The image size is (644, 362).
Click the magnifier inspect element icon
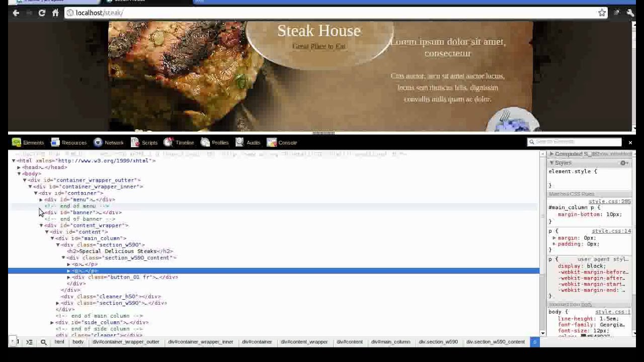tap(43, 342)
